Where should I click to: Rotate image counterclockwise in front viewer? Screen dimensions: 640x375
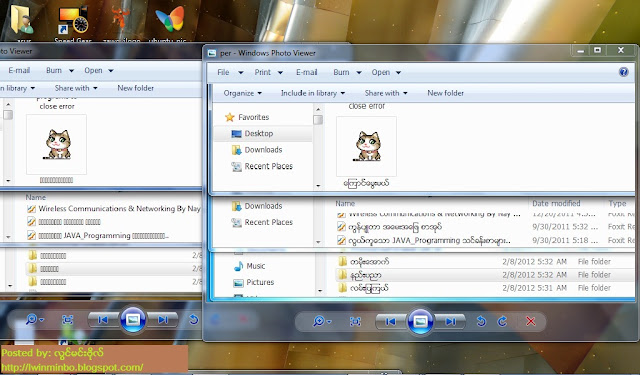(482, 322)
